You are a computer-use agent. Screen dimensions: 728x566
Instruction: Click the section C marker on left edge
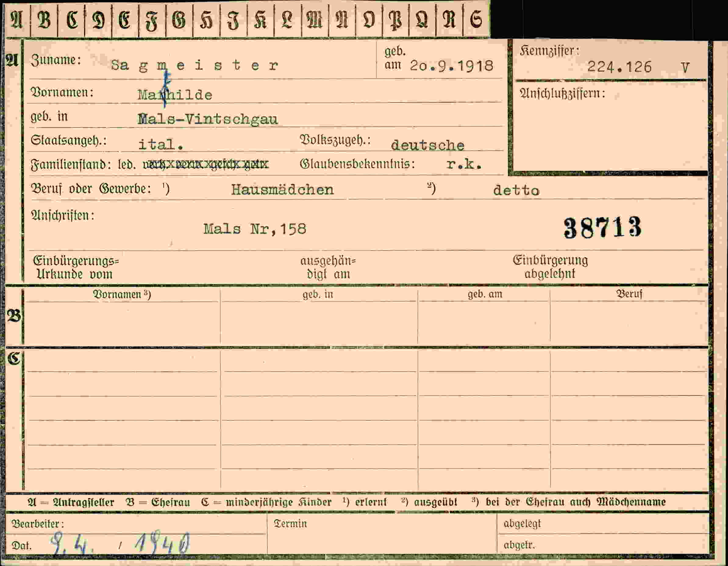coord(14,359)
